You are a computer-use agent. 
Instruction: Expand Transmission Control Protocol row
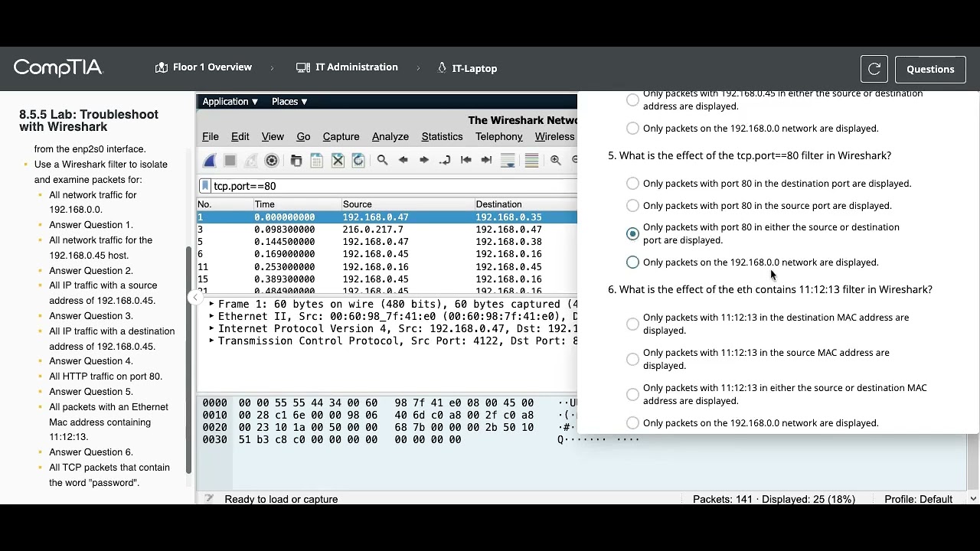click(x=212, y=341)
